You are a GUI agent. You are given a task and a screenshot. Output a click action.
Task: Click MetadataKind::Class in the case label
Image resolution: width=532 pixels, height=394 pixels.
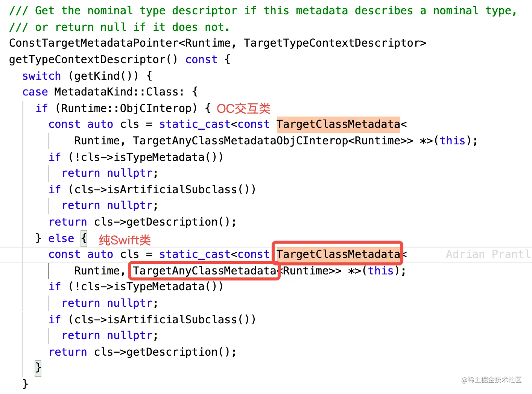pyautogui.click(x=116, y=92)
